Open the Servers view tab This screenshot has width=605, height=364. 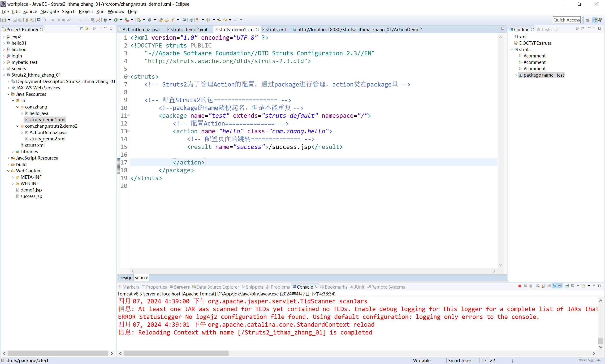pos(180,287)
